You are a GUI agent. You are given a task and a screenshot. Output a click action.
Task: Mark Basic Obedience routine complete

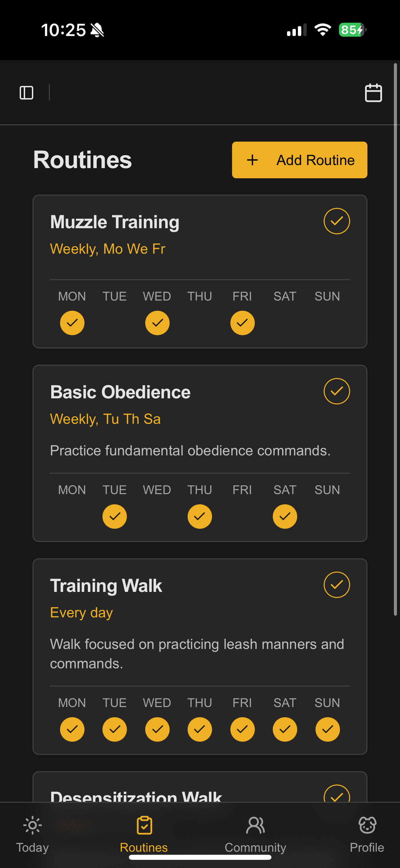[337, 391]
